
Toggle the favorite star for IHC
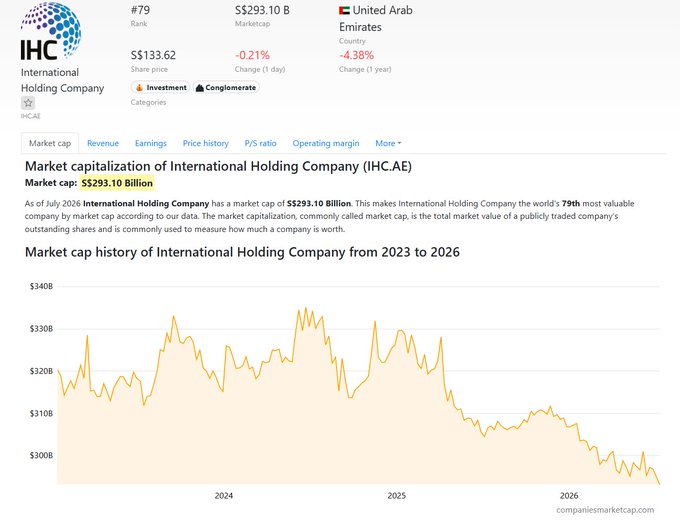28,103
